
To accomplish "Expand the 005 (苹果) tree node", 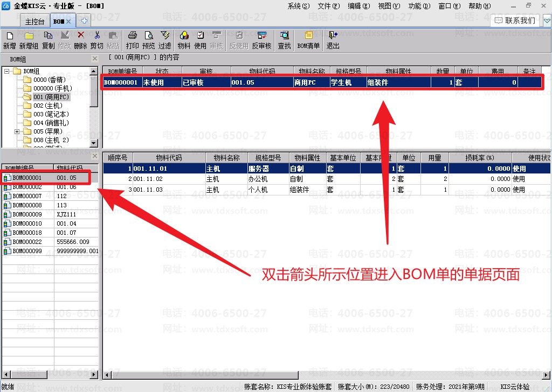I will tap(17, 131).
